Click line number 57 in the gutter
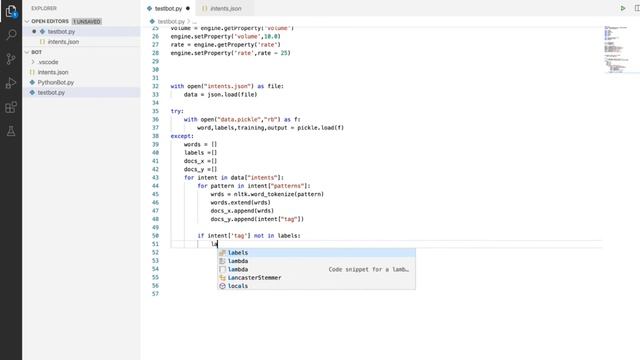 (155, 294)
